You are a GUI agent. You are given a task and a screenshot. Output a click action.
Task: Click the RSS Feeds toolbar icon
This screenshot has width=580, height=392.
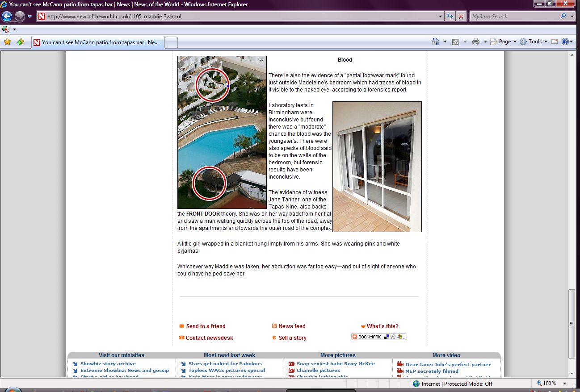(x=455, y=42)
